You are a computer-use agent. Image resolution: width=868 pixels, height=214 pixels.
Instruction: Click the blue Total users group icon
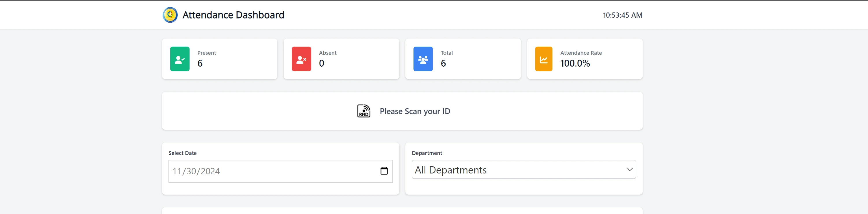click(423, 59)
